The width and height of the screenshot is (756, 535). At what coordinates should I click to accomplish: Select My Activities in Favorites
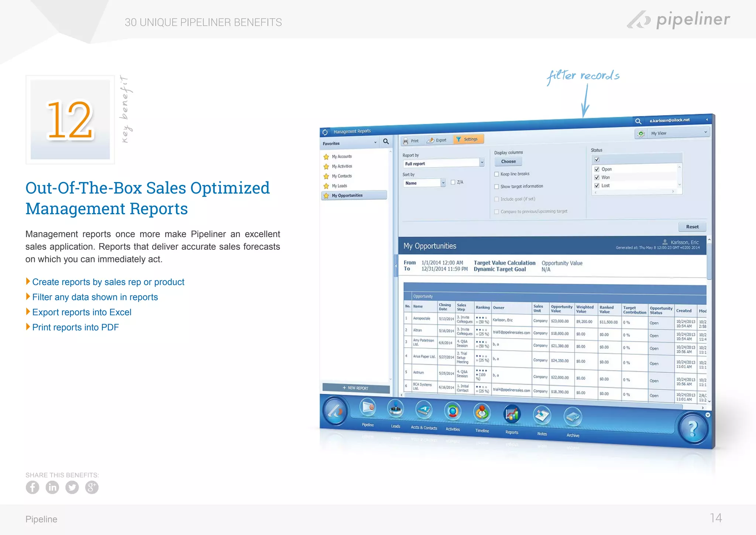(x=342, y=166)
